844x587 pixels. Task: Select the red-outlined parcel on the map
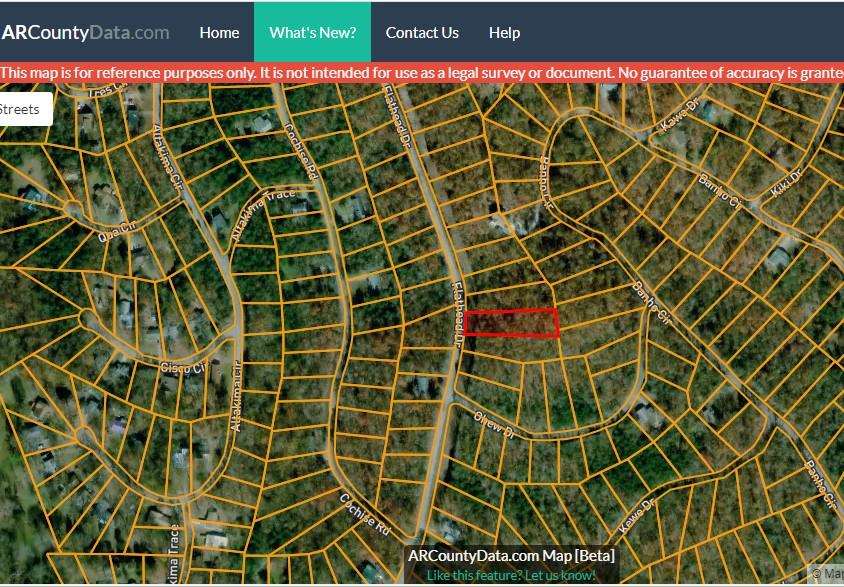[511, 323]
